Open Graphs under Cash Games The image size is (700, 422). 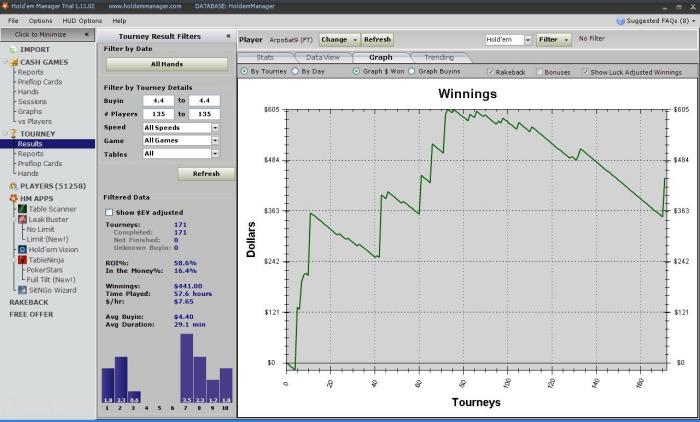[30, 112]
